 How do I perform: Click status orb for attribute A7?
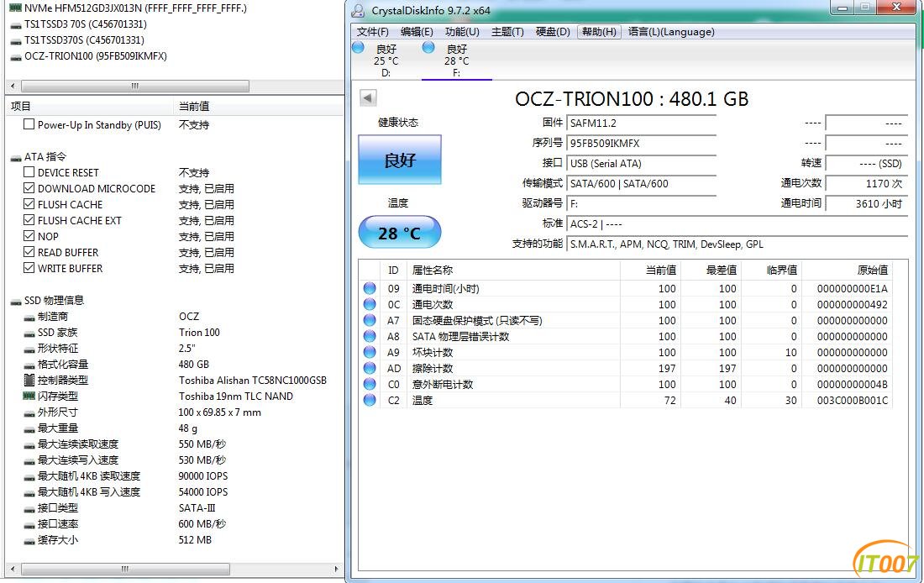coord(370,320)
